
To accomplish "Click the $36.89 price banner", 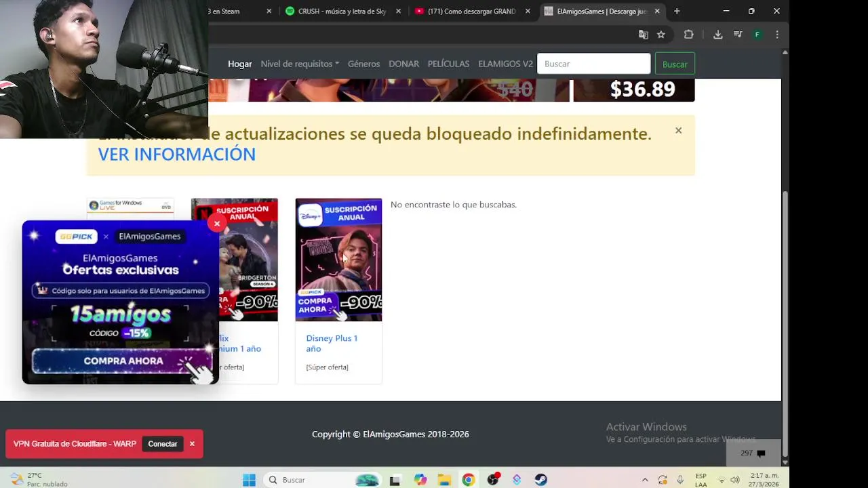I will tap(634, 89).
